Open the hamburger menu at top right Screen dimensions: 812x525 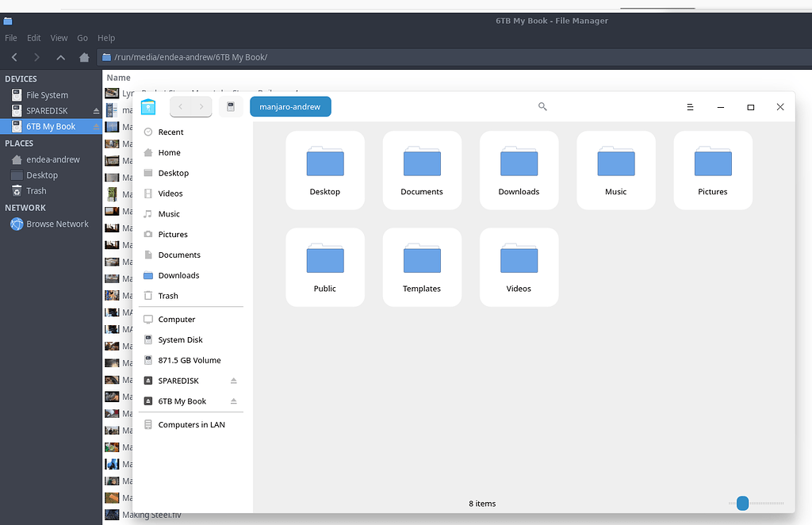tap(689, 105)
